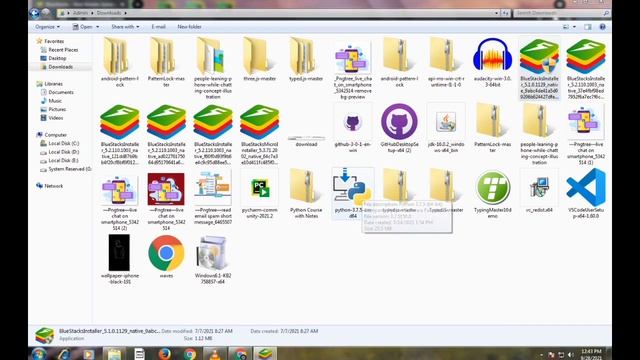Open Network in the navigation pane

pyautogui.click(x=53, y=186)
